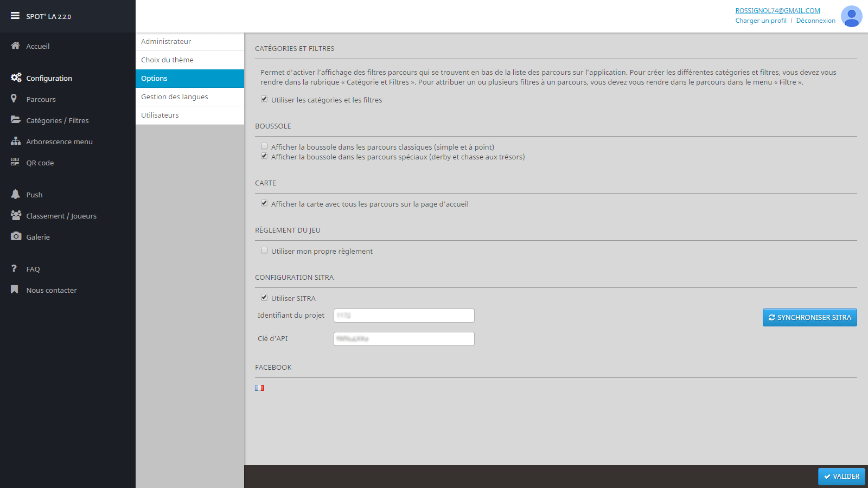
Task: Click the Arborescence menu icon
Action: click(15, 141)
